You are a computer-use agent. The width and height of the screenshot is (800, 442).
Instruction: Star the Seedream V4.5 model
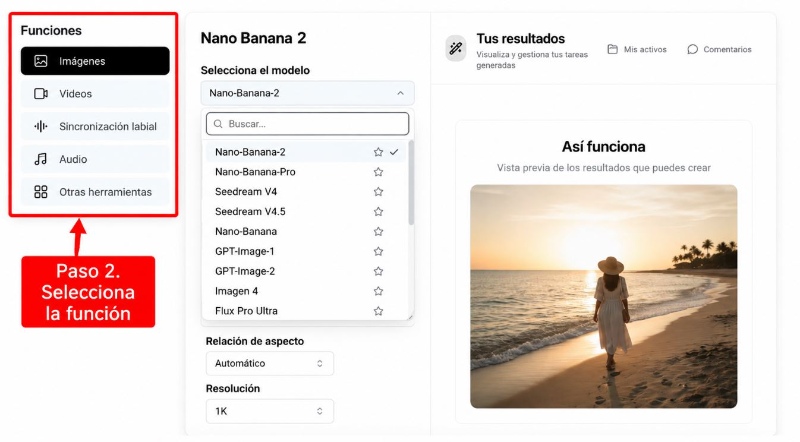(x=378, y=212)
